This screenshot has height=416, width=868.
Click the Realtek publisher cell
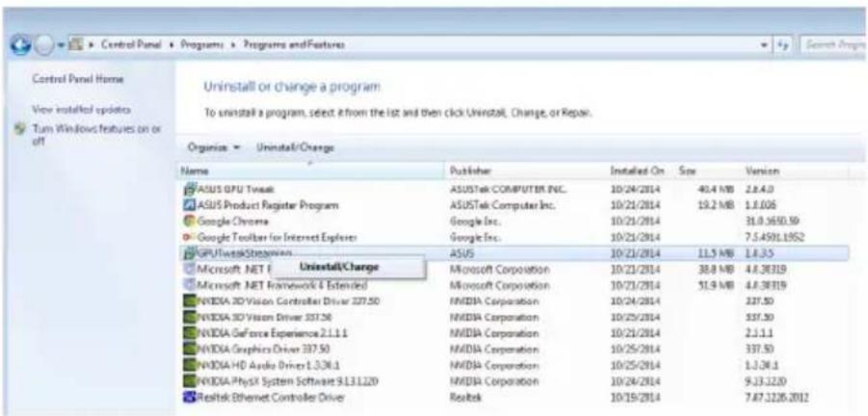point(464,397)
